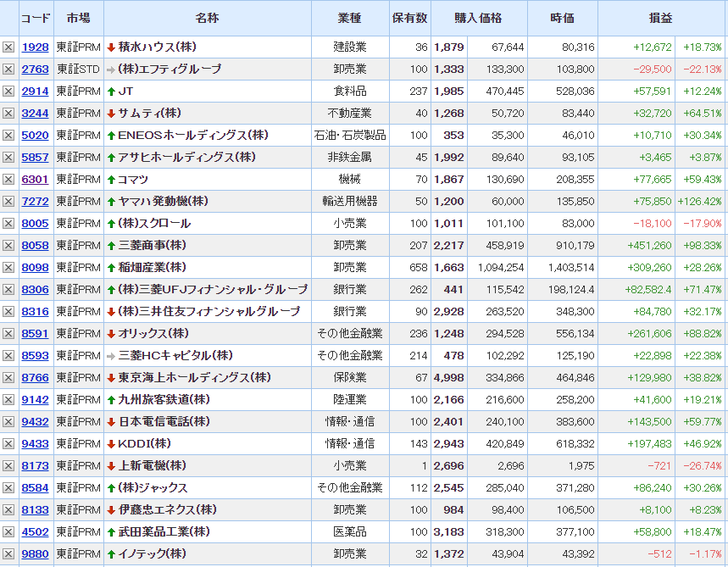The image size is (728, 567).
Task: Select the name 武田薬品工業(株)
Action: 164,531
